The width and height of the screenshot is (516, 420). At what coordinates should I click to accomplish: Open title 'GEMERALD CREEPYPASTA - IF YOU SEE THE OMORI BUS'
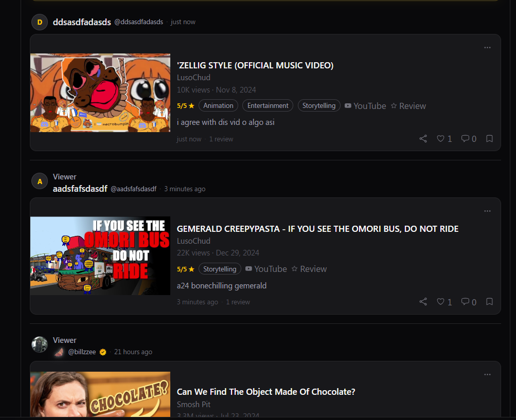317,229
